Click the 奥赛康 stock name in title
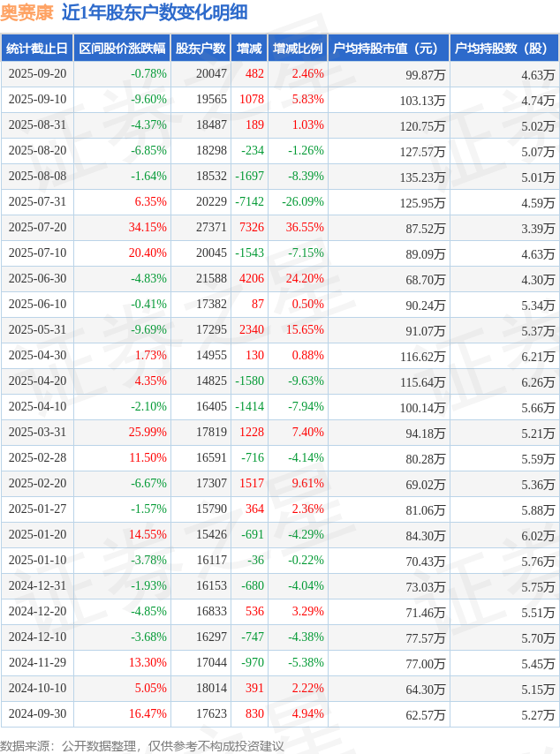This screenshot has height=754, width=560. [x=26, y=12]
